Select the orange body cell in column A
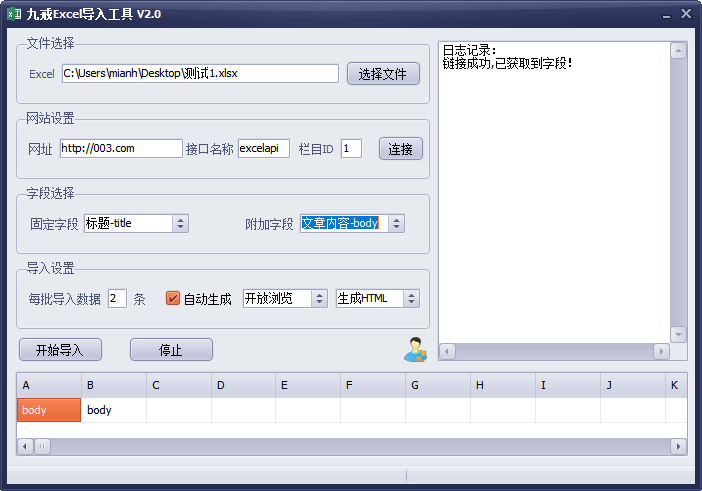The width and height of the screenshot is (702, 491). click(49, 410)
